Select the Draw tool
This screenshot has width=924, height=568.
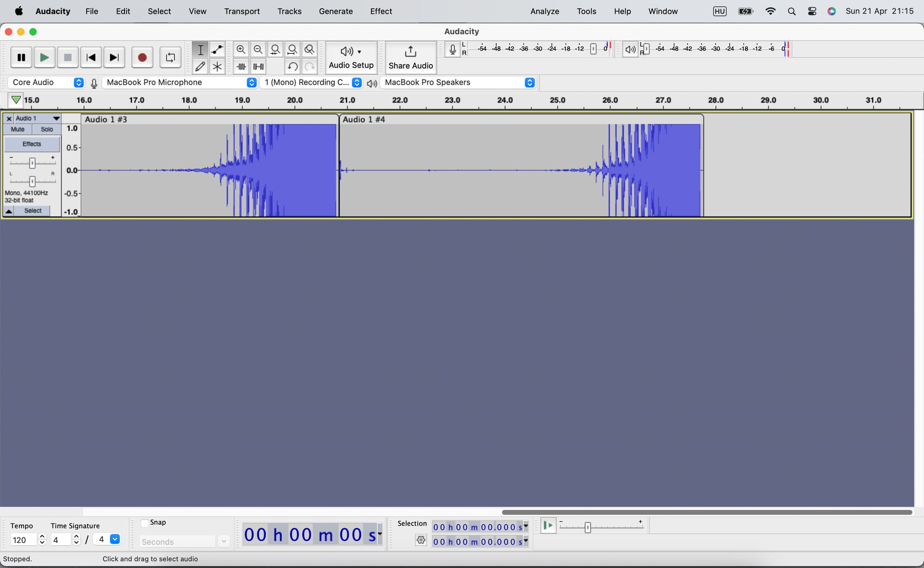tap(200, 66)
